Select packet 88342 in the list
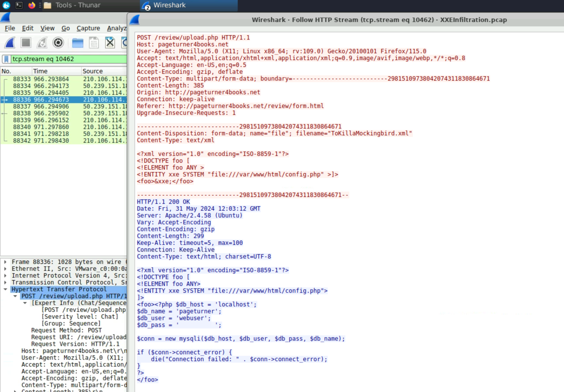Image resolution: width=564 pixels, height=392 pixels. pyautogui.click(x=64, y=141)
